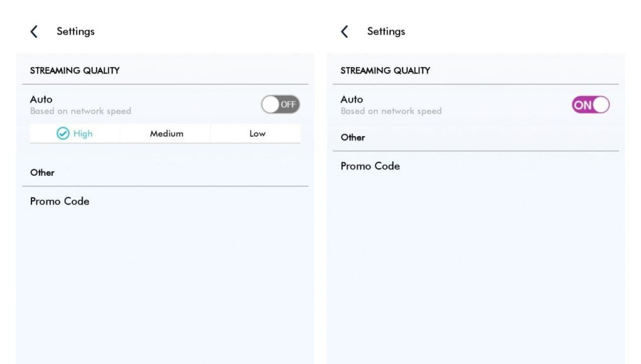Click Settings title above the ON toggle screen
641x364 pixels.
click(386, 31)
